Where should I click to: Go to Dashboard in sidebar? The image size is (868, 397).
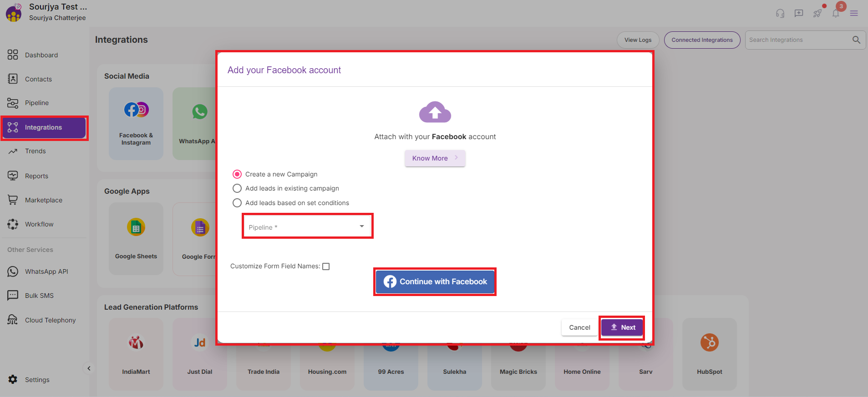[x=41, y=55]
